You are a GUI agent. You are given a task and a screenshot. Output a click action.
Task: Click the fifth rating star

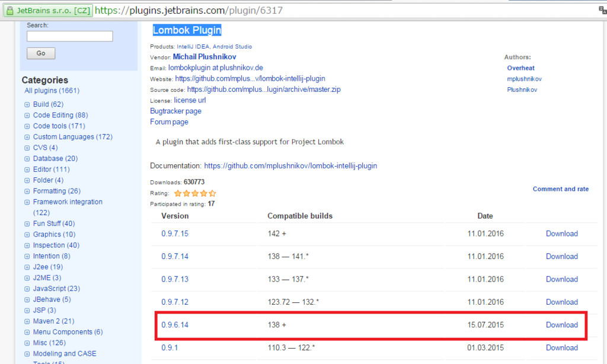213,193
